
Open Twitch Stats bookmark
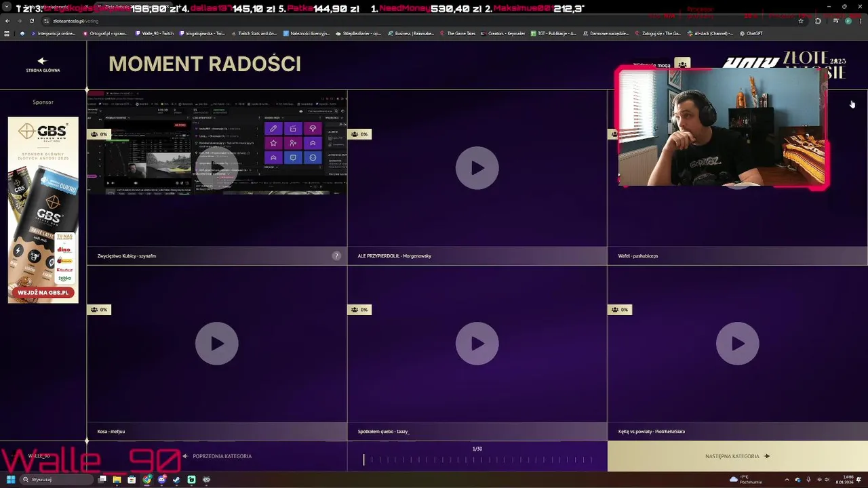pyautogui.click(x=254, y=33)
